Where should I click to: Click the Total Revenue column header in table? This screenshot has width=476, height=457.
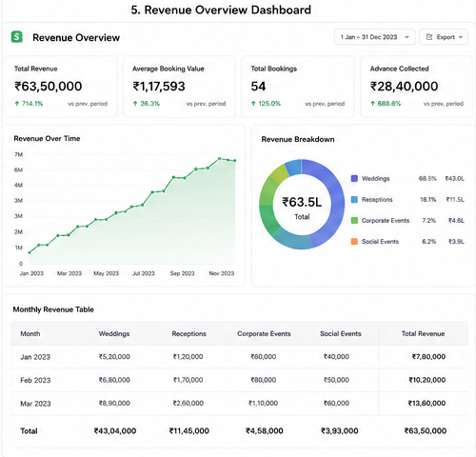(x=423, y=333)
